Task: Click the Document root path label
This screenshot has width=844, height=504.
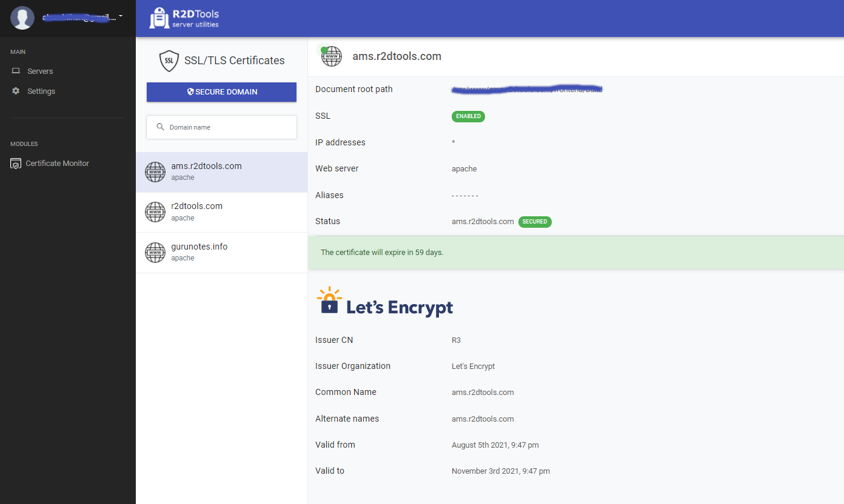Action: pos(354,90)
